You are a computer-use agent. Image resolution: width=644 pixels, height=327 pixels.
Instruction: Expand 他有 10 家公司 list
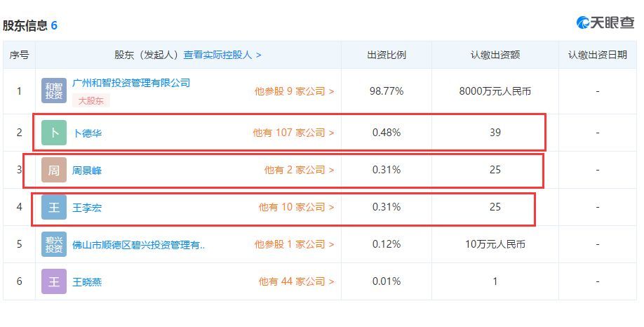click(296, 207)
